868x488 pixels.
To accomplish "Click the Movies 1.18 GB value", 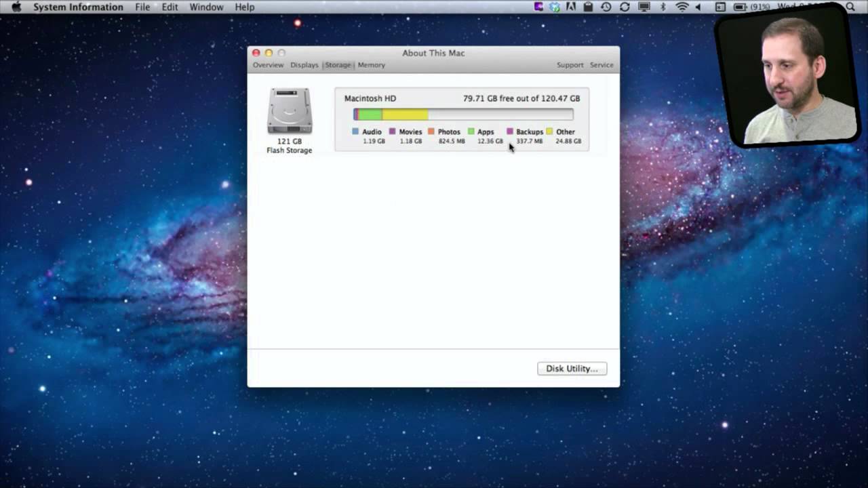I will click(x=410, y=141).
